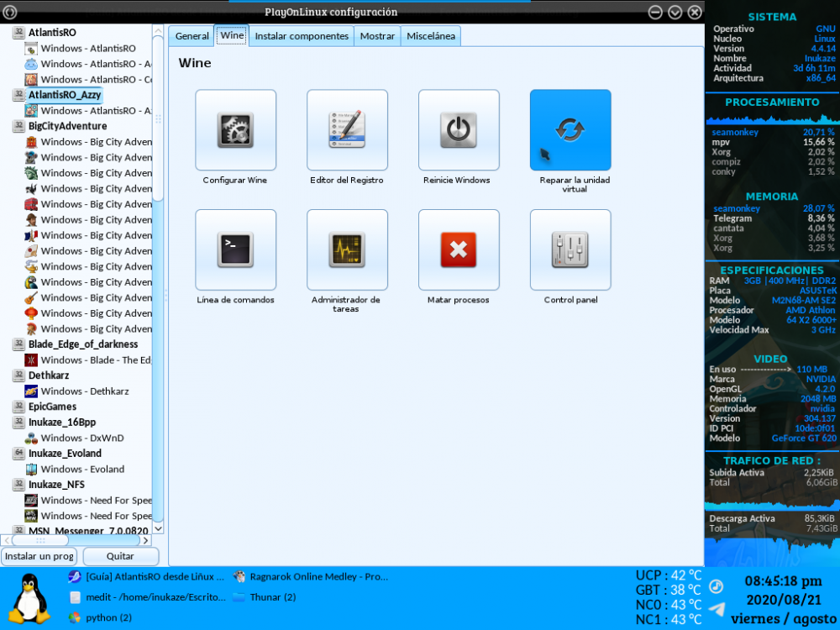Select the BigCityAdventure virtual drive
840x630 pixels.
tap(67, 126)
